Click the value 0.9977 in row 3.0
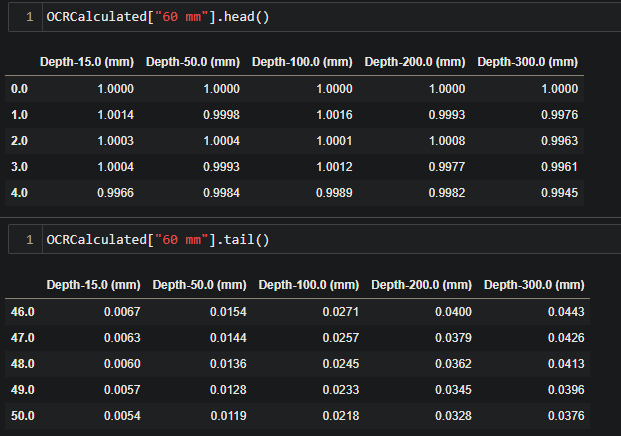The width and height of the screenshot is (621, 436). click(x=447, y=167)
